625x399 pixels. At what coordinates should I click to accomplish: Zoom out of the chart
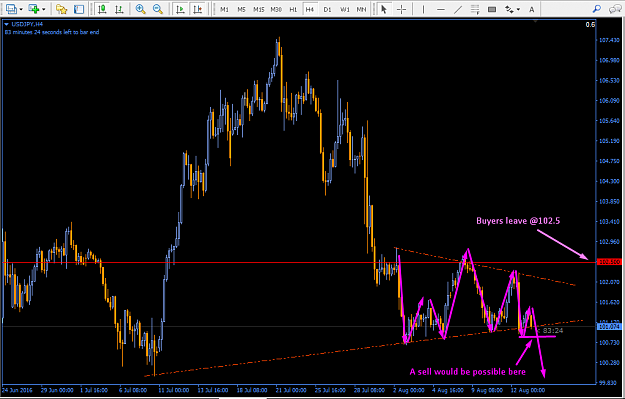click(x=158, y=9)
